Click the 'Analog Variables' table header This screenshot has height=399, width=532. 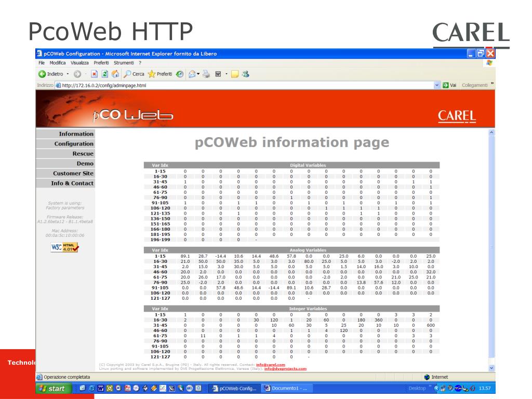tap(308, 250)
